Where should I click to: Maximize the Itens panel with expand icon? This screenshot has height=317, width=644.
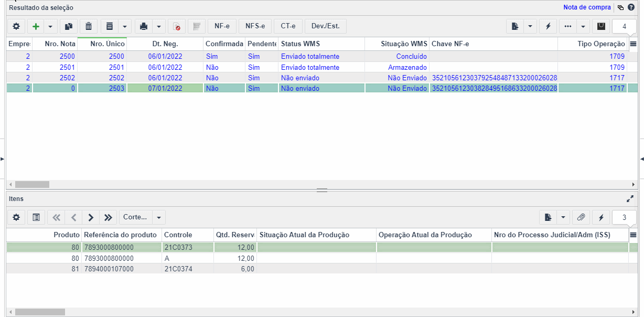point(630,199)
